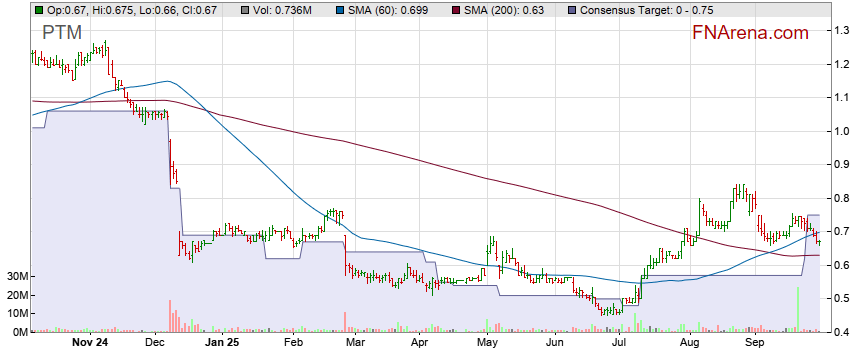Click the FNArena.com text
This screenshot has width=859, height=363.
[750, 33]
